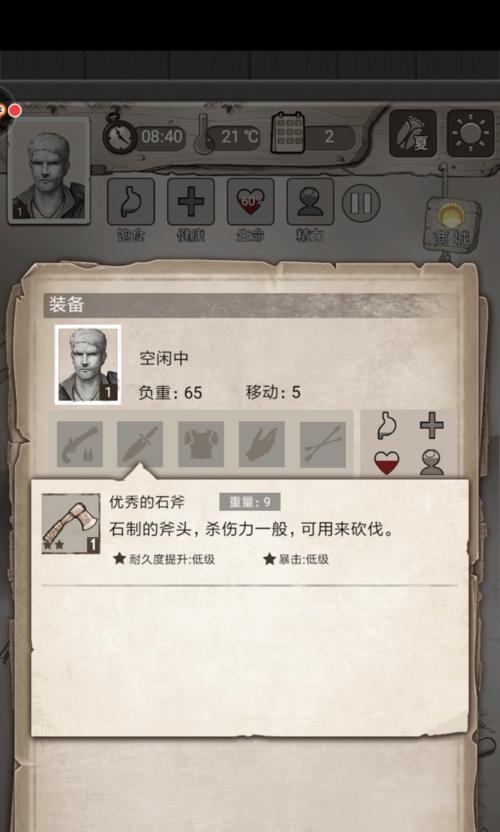Screen dimensions: 500x832
Task: Open the body armor equipment slot
Action: 201,444
